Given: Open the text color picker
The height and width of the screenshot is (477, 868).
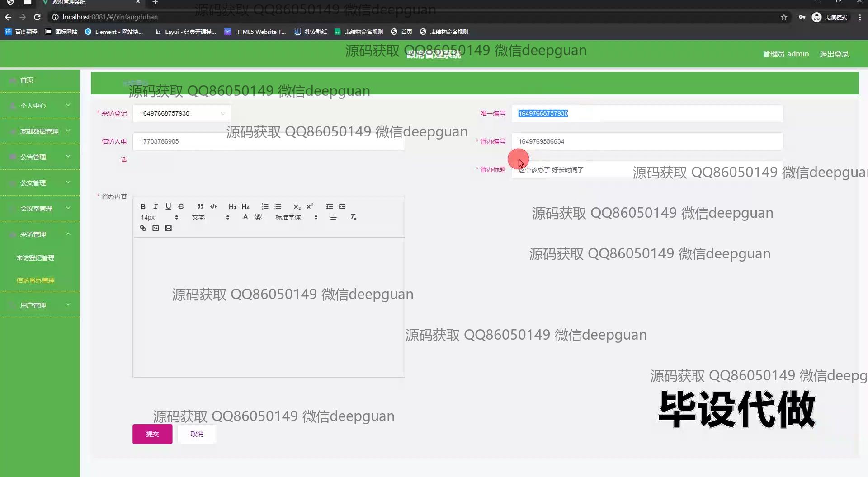Looking at the screenshot, I should [245, 217].
